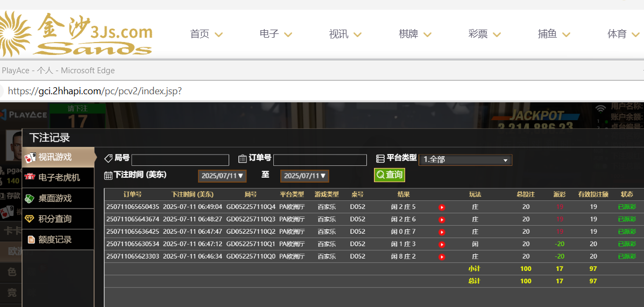Select the 视讯游戏 sidebar tab
This screenshot has width=644, height=307.
pos(58,157)
